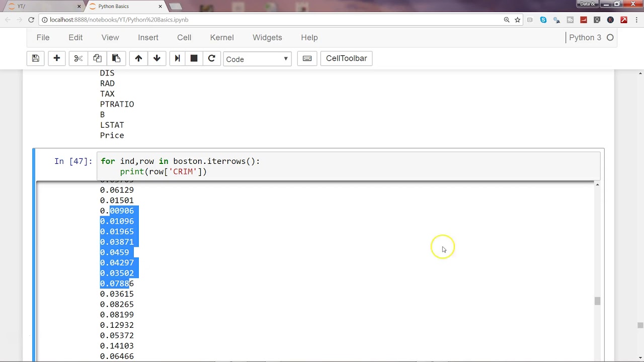644x362 pixels.
Task: Click the output value 0.14103
Action: [x=117, y=346]
